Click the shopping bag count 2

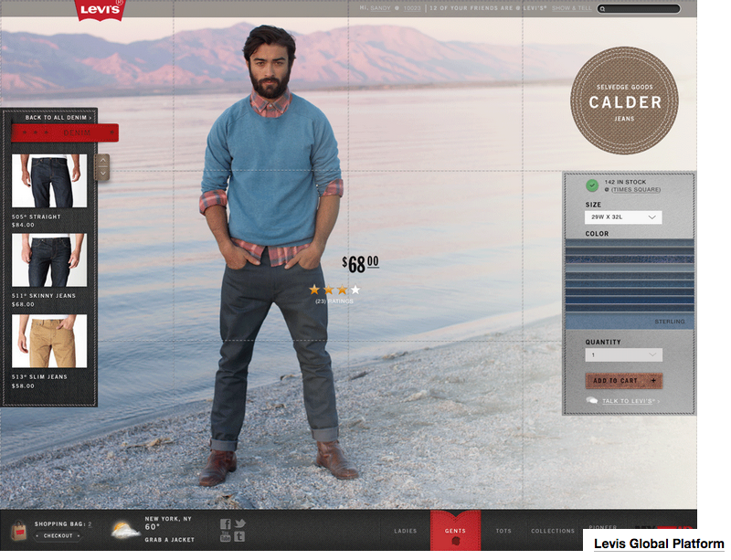[90, 524]
